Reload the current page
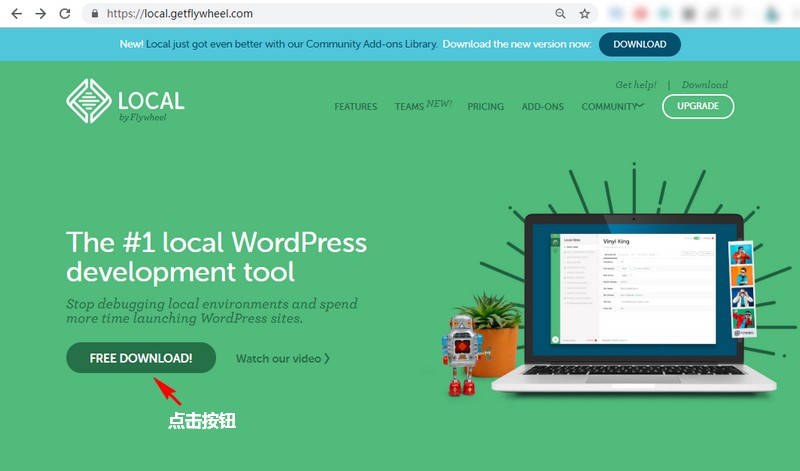800x471 pixels. (65, 14)
